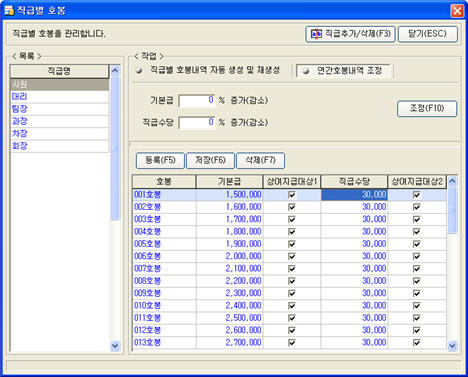Click the 등록(F5) button
The height and width of the screenshot is (377, 468).
tap(160, 161)
